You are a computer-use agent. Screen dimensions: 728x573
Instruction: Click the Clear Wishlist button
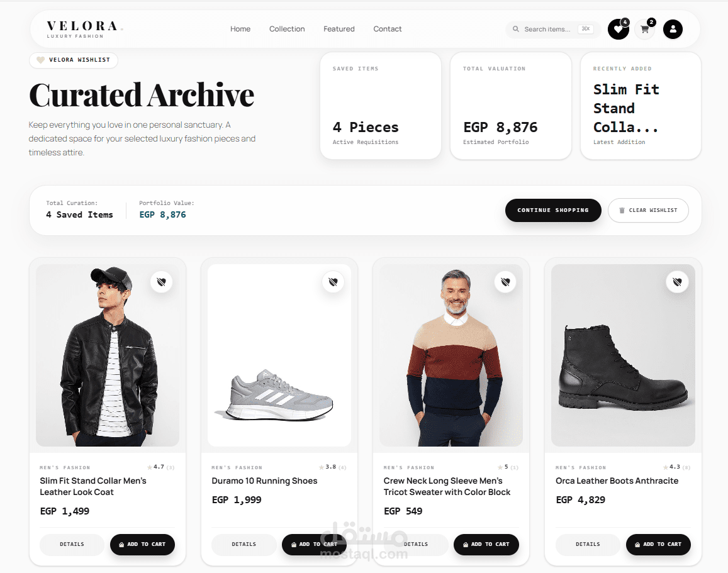[x=648, y=210]
